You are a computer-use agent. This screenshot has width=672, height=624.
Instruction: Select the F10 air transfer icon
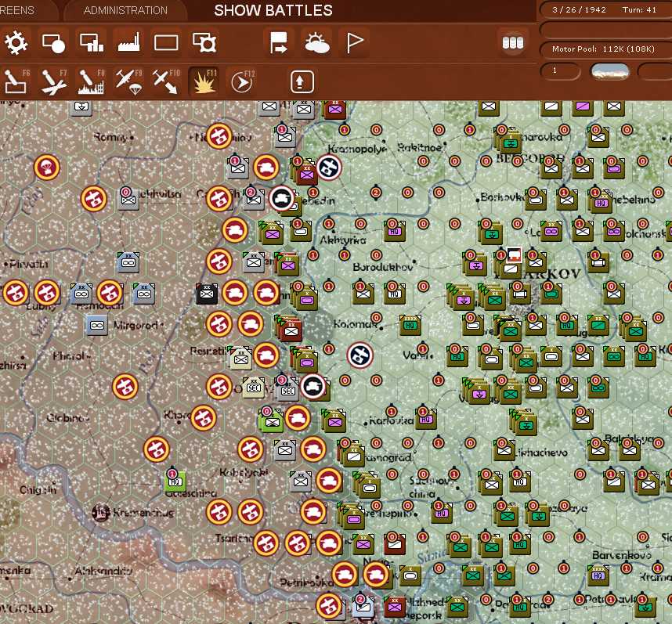[166, 81]
